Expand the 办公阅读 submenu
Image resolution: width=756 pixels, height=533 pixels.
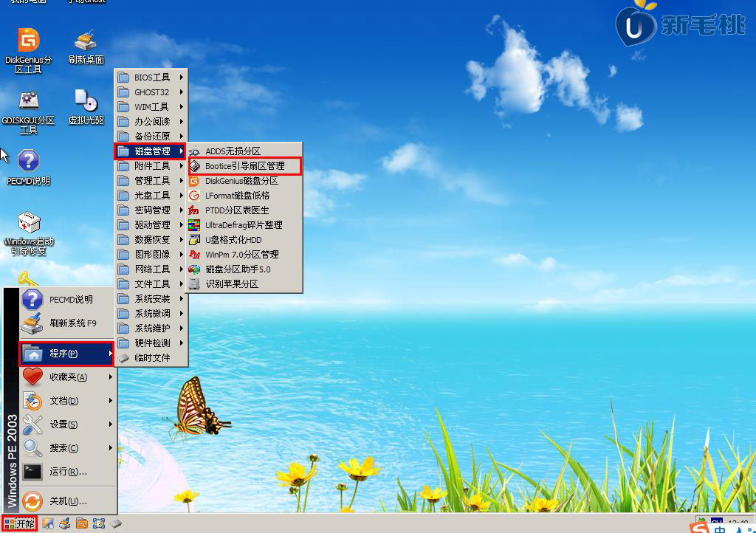(x=151, y=122)
